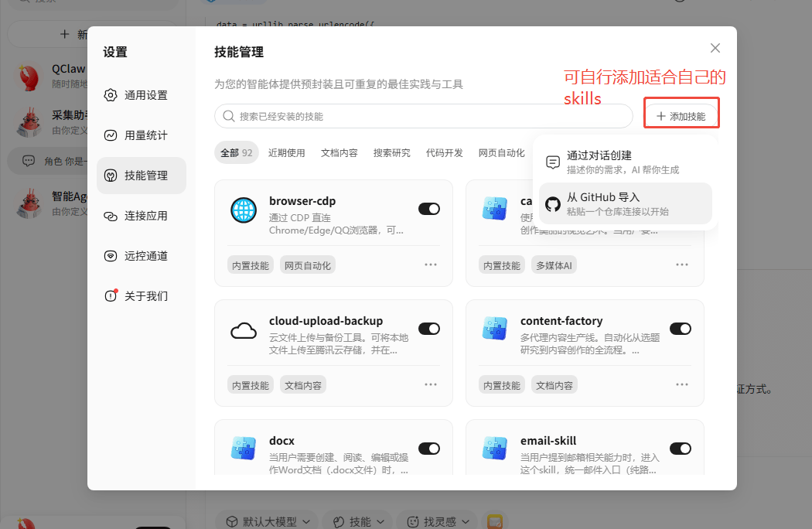Focus the 搜索已经安装的技能 search field
This screenshot has height=529, width=812.
pyautogui.click(x=423, y=116)
